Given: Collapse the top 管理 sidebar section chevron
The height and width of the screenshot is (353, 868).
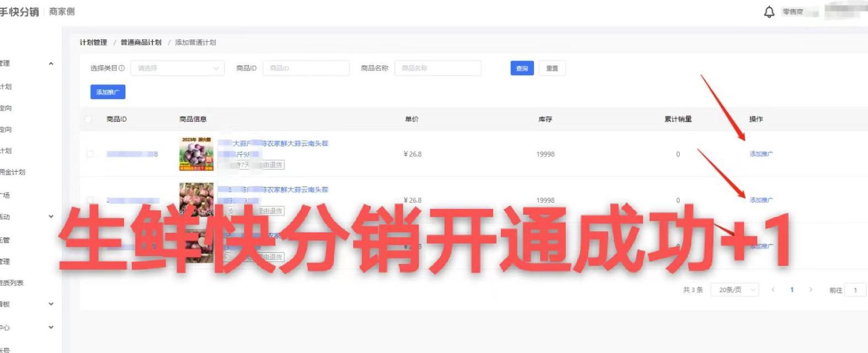Looking at the screenshot, I should pyautogui.click(x=51, y=63).
